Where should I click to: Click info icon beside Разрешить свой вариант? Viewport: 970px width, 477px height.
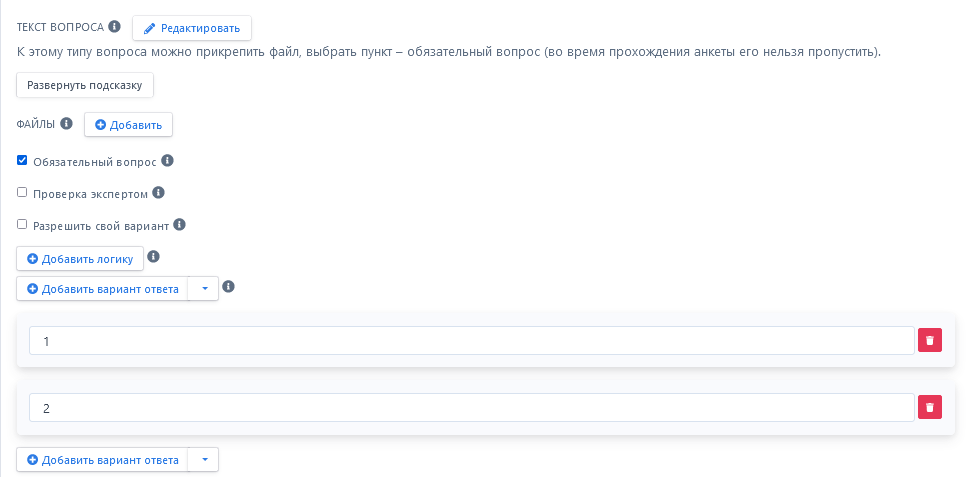(x=179, y=225)
